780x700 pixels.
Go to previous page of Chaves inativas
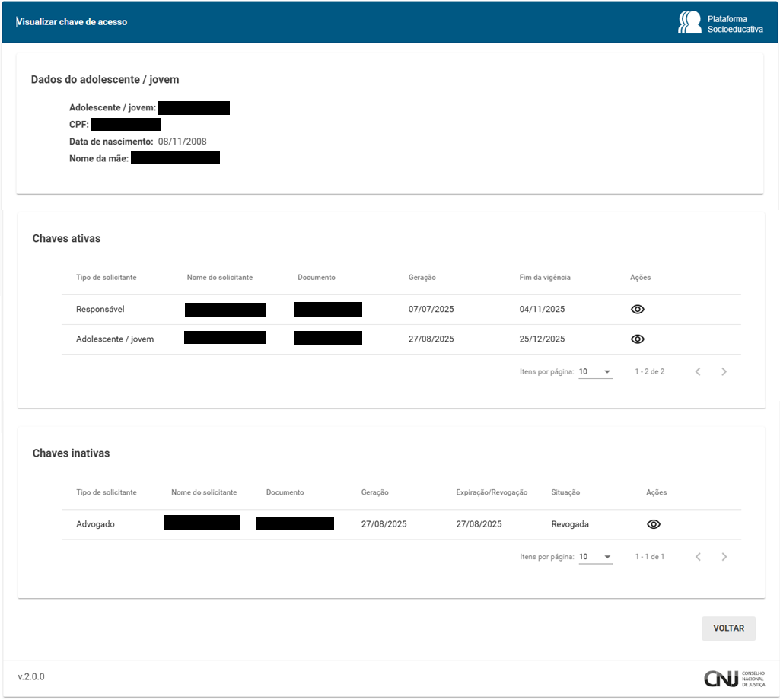(x=698, y=557)
